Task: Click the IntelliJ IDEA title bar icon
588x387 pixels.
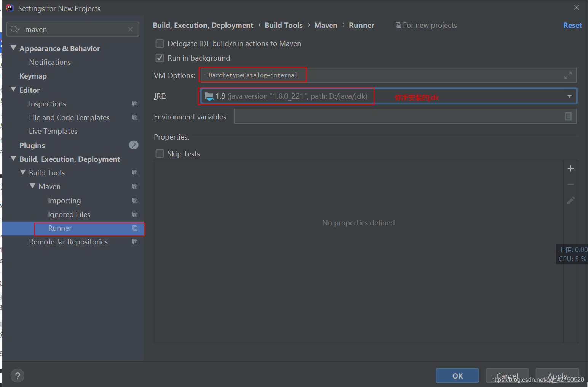Action: [x=10, y=8]
